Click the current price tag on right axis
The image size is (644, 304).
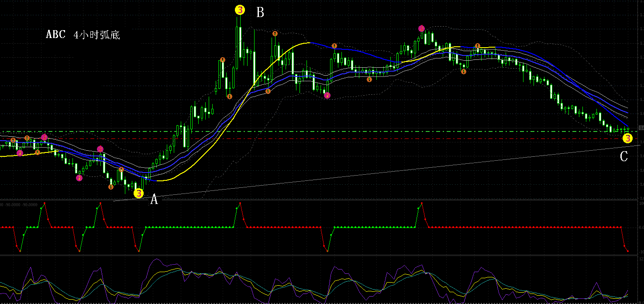pos(641,128)
